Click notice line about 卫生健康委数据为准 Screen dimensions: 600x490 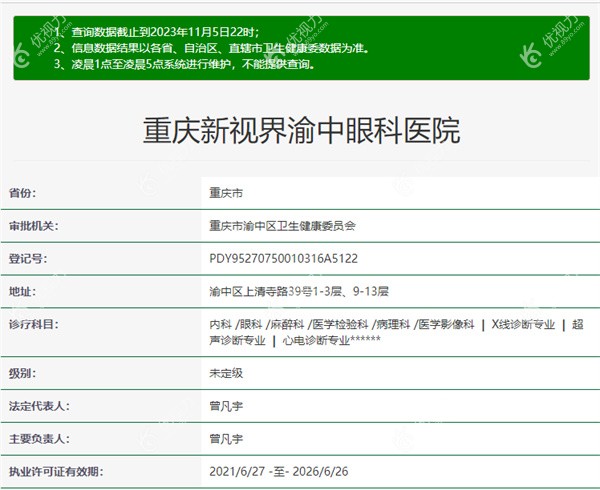coord(220,48)
